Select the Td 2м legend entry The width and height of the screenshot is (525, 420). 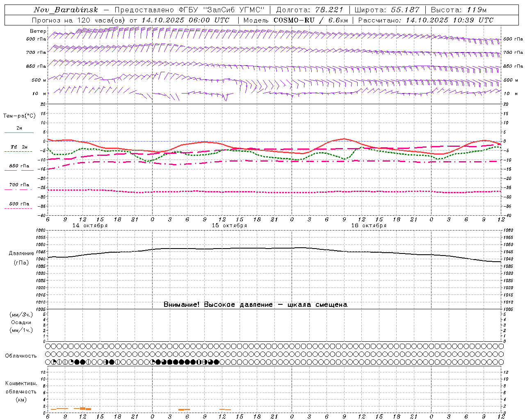click(x=19, y=147)
